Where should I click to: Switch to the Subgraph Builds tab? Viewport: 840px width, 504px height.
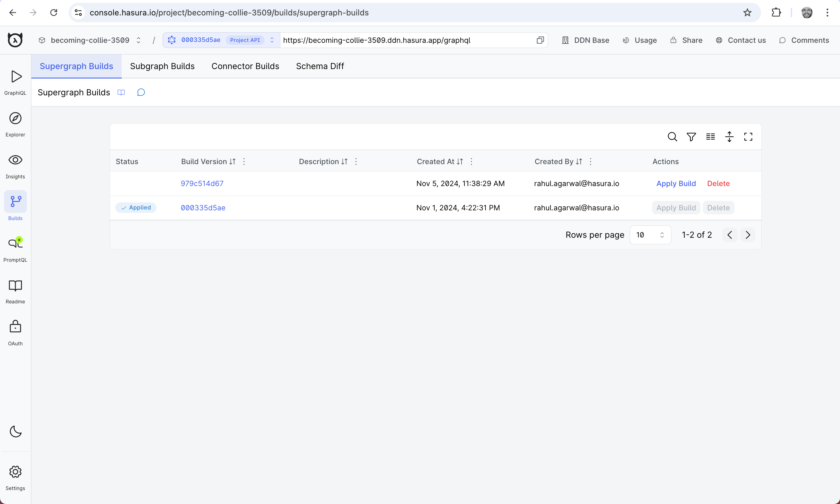point(162,66)
